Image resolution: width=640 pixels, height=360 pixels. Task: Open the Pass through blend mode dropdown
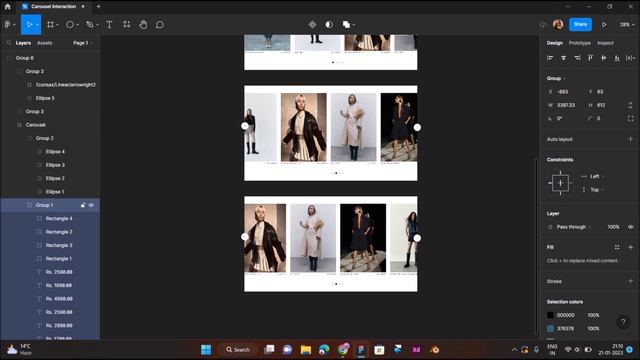coord(573,227)
